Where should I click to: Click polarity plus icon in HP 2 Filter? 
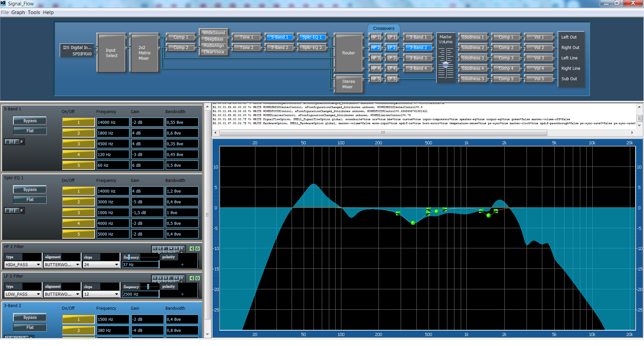pos(182,265)
